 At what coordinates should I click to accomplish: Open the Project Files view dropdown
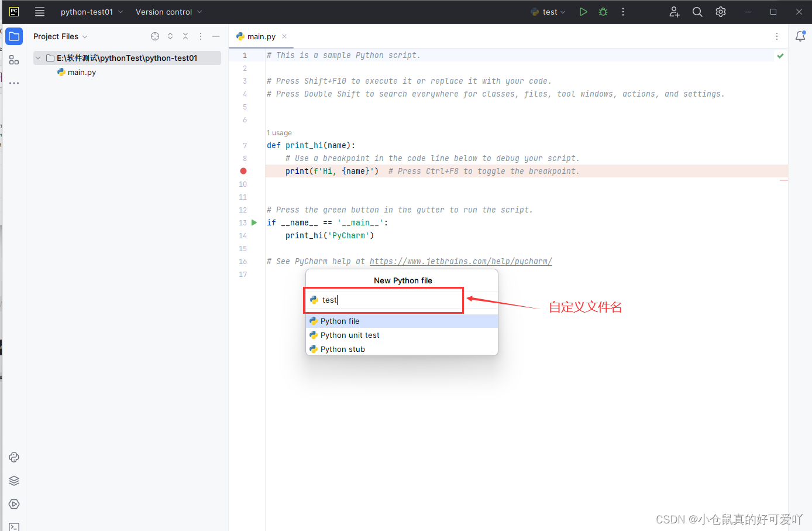60,36
